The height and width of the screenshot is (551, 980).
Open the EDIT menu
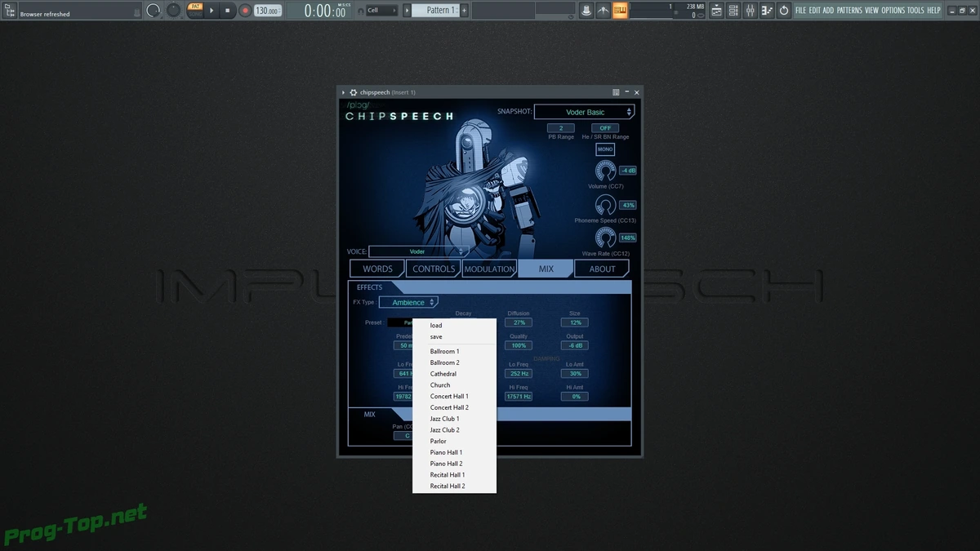(815, 11)
